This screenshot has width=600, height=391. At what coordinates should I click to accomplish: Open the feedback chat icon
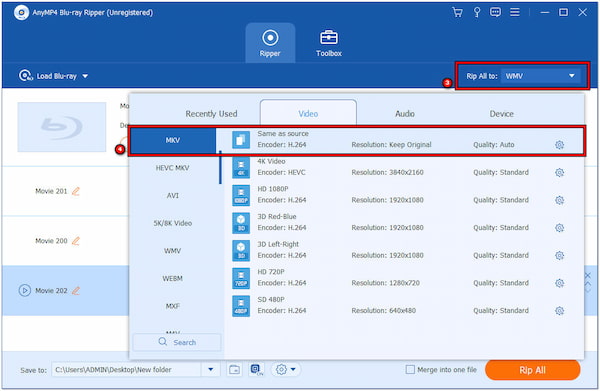coord(495,12)
